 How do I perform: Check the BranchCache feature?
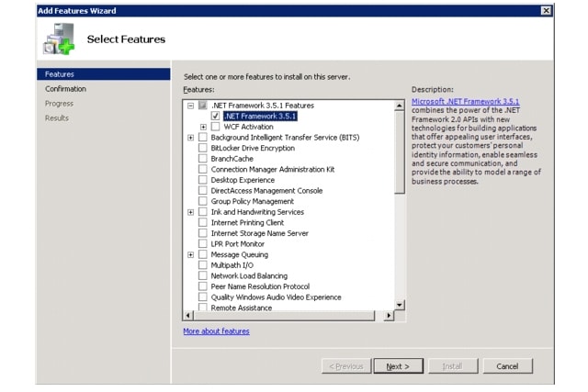pyautogui.click(x=202, y=159)
